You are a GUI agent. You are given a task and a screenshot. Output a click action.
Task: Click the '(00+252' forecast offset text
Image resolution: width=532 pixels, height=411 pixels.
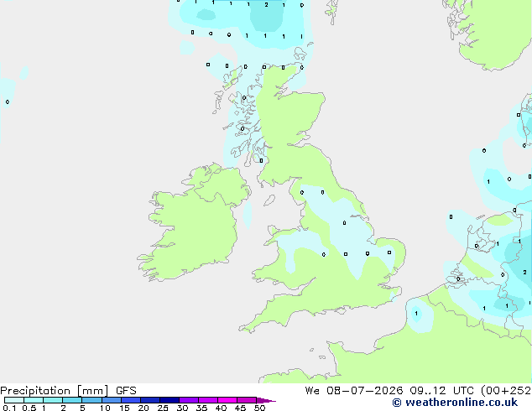coord(505,391)
